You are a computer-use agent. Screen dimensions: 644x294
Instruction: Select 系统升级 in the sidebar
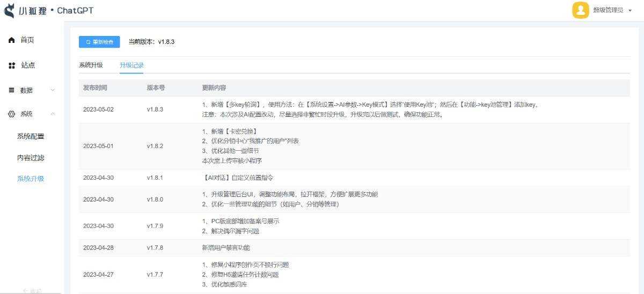point(31,179)
